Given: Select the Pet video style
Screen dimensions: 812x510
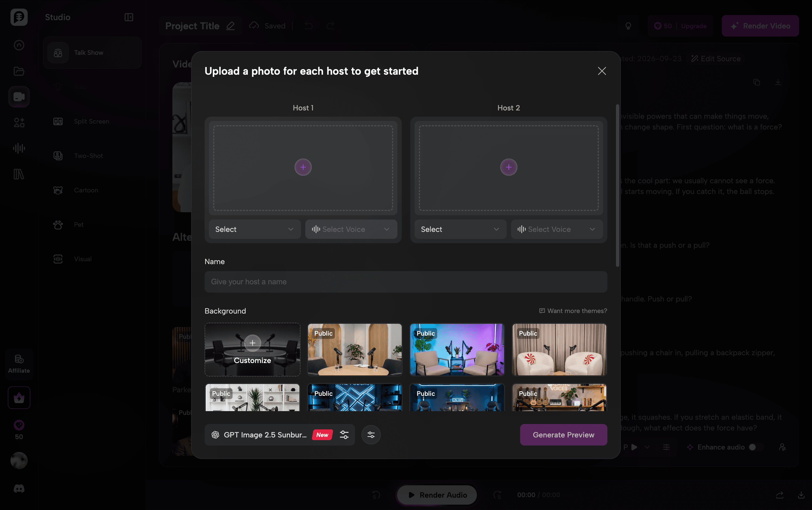Looking at the screenshot, I should pyautogui.click(x=92, y=225).
